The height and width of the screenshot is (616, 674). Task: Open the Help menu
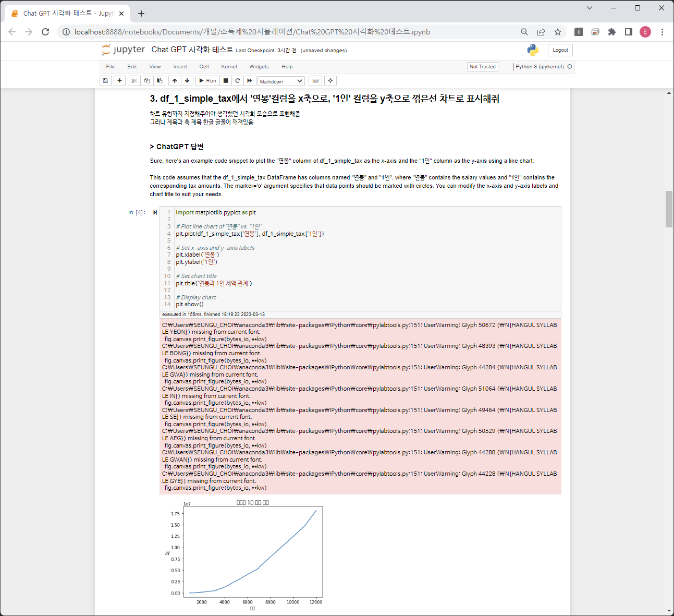point(287,67)
